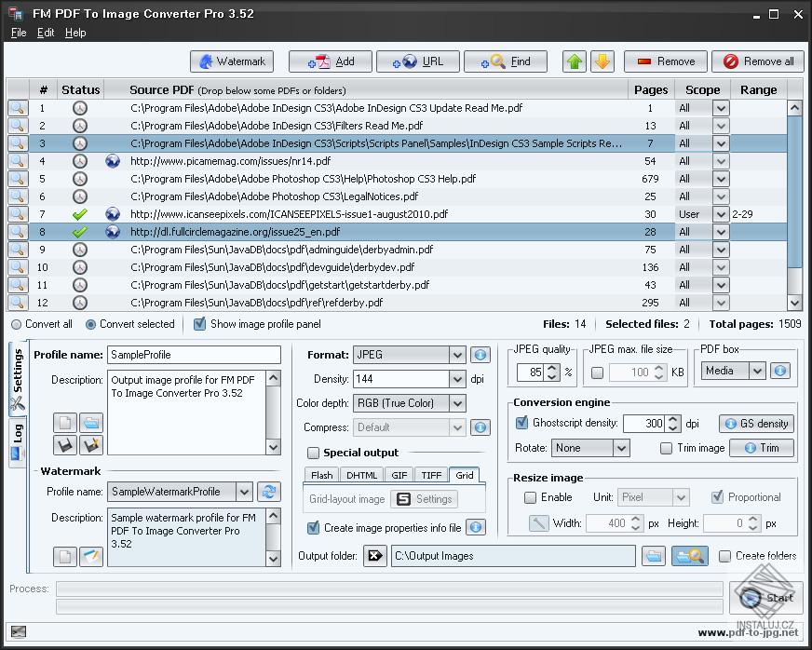
Task: Click the info icon beside Format dropdown
Action: tap(480, 355)
